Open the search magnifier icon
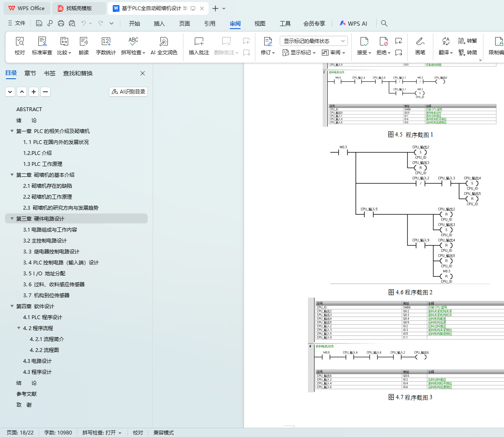 (384, 23)
